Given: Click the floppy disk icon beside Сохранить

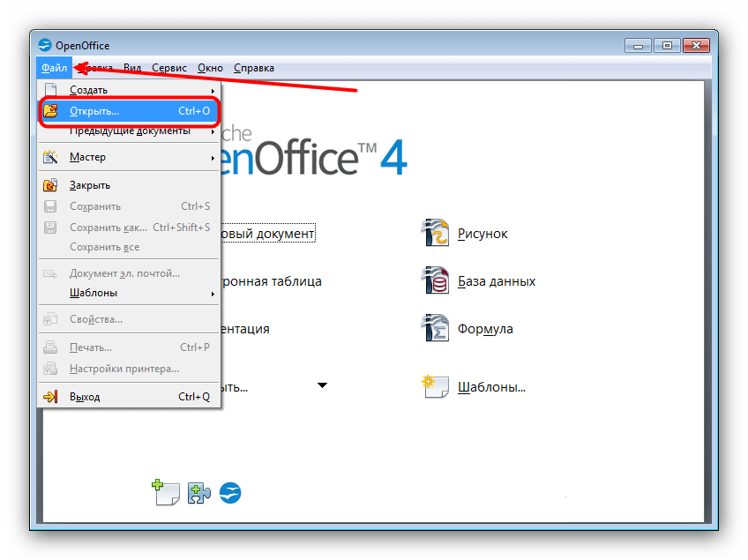Looking at the screenshot, I should (50, 206).
